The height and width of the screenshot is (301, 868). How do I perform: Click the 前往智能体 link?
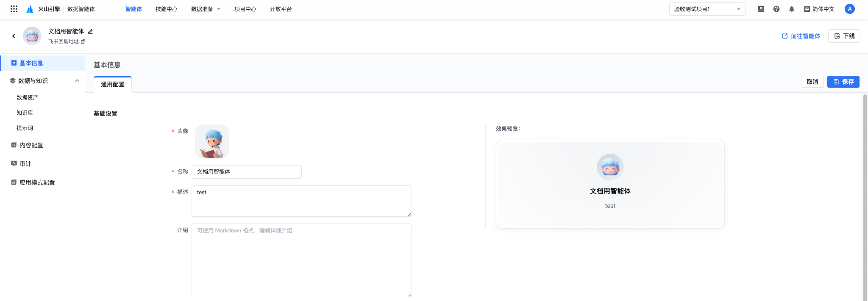click(801, 36)
